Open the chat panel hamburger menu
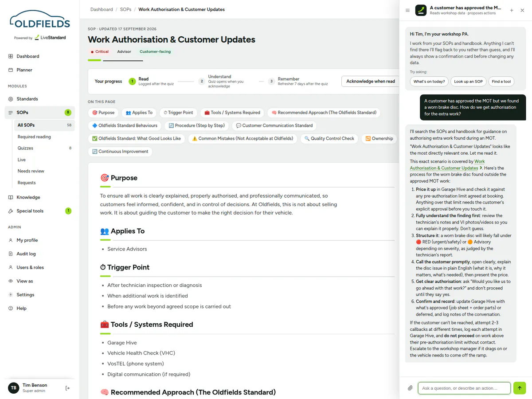Image resolution: width=532 pixels, height=399 pixels. (407, 10)
